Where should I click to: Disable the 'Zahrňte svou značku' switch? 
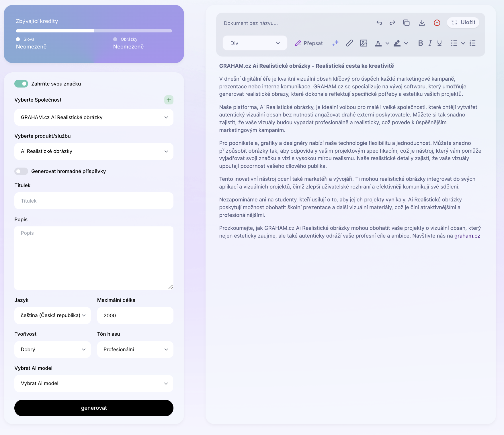coord(21,84)
